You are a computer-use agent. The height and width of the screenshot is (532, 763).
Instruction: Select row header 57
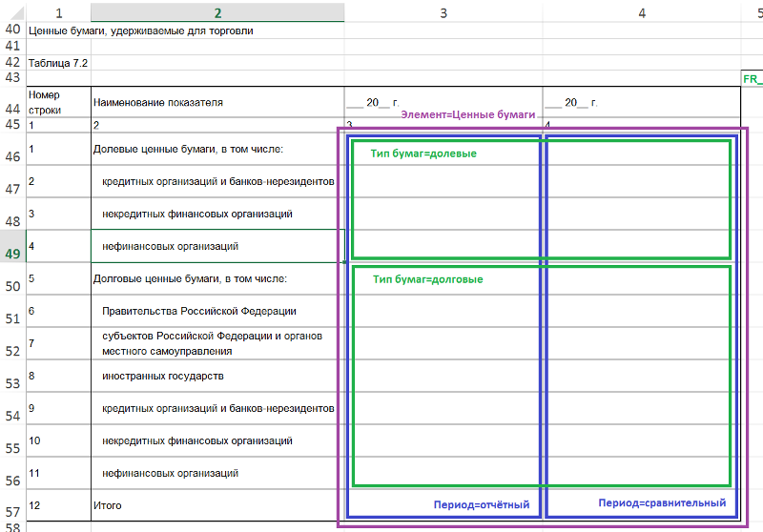pos(12,505)
